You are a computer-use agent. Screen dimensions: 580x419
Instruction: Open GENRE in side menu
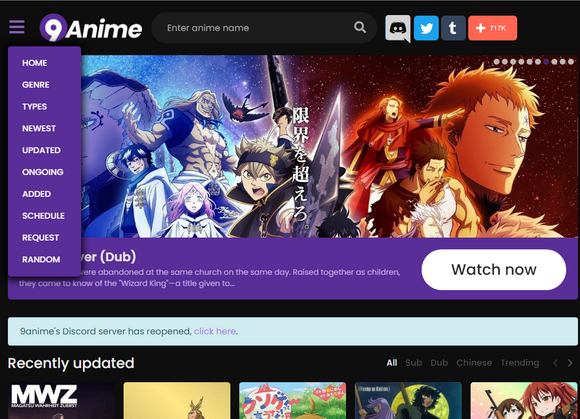click(x=36, y=85)
